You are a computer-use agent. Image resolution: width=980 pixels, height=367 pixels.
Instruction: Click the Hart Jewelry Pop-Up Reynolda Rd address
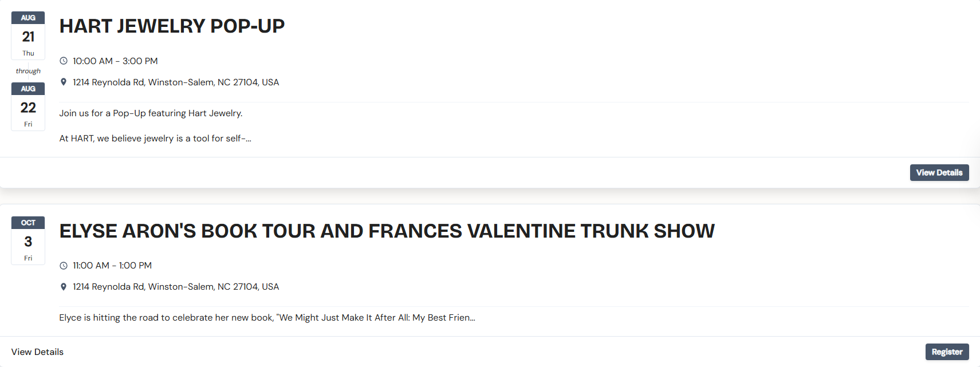click(x=176, y=82)
